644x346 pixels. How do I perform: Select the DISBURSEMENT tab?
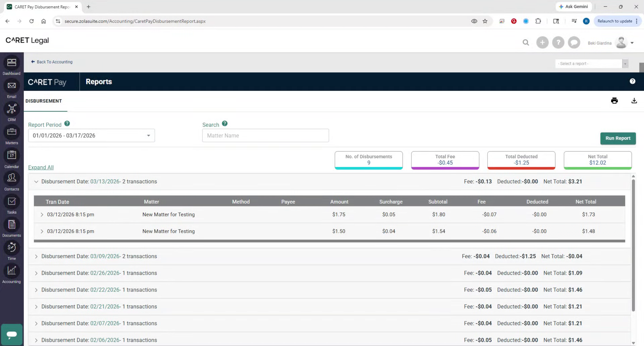point(44,101)
